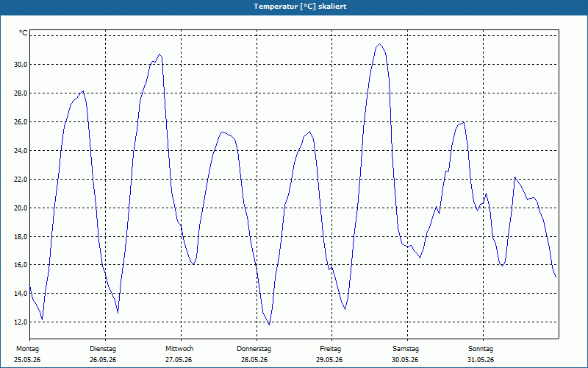This screenshot has height=368, width=588.
Task: Click the 12,0 axis value
Action: [21, 322]
